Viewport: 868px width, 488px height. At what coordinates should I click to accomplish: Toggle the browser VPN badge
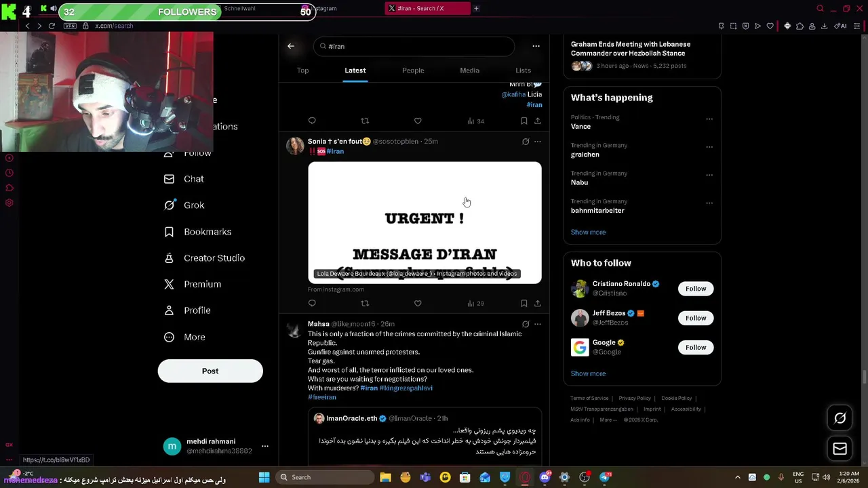pos(70,26)
